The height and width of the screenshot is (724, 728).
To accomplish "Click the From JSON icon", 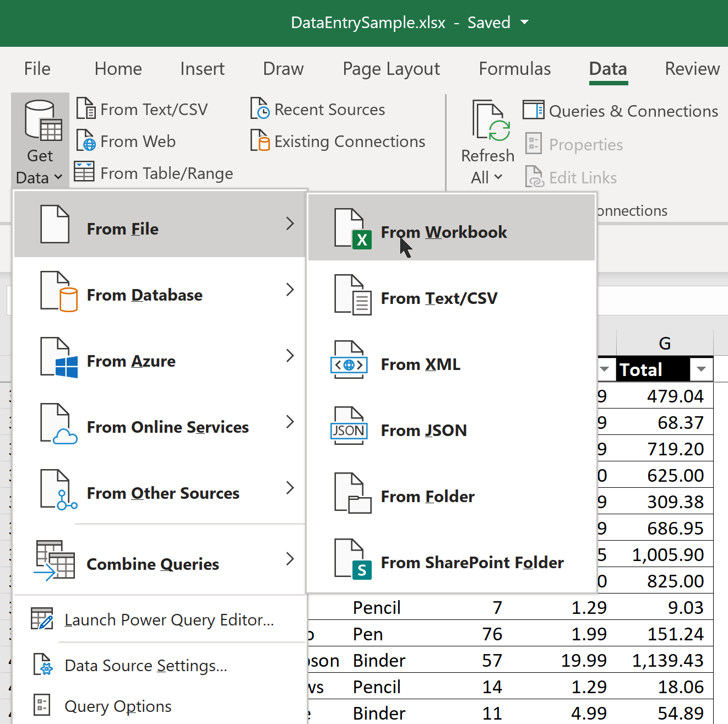I will click(x=349, y=426).
